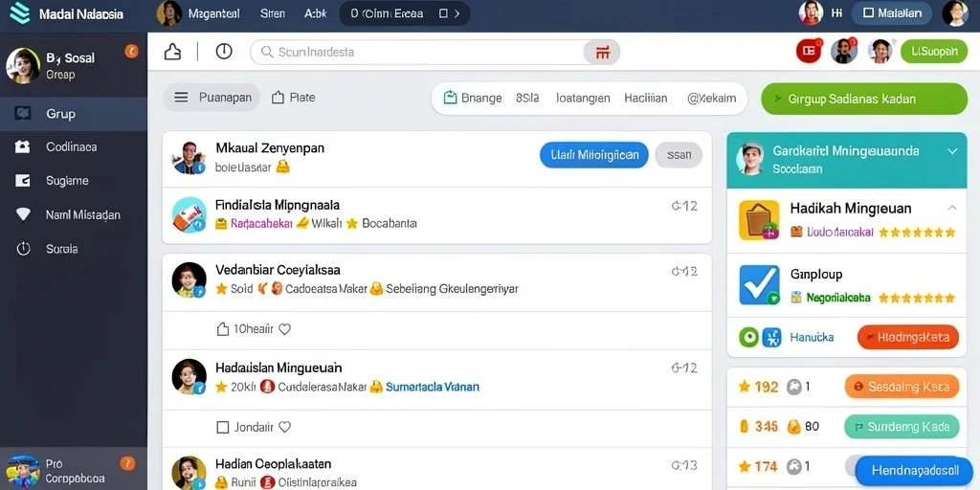This screenshot has height=490, width=980.
Task: Open the red notification icon in the toolbar
Action: click(x=809, y=52)
